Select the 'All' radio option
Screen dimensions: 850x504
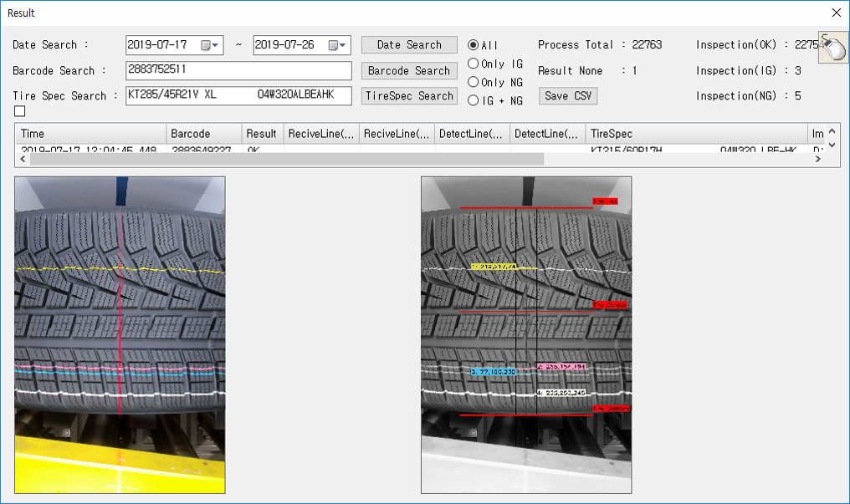pyautogui.click(x=474, y=45)
